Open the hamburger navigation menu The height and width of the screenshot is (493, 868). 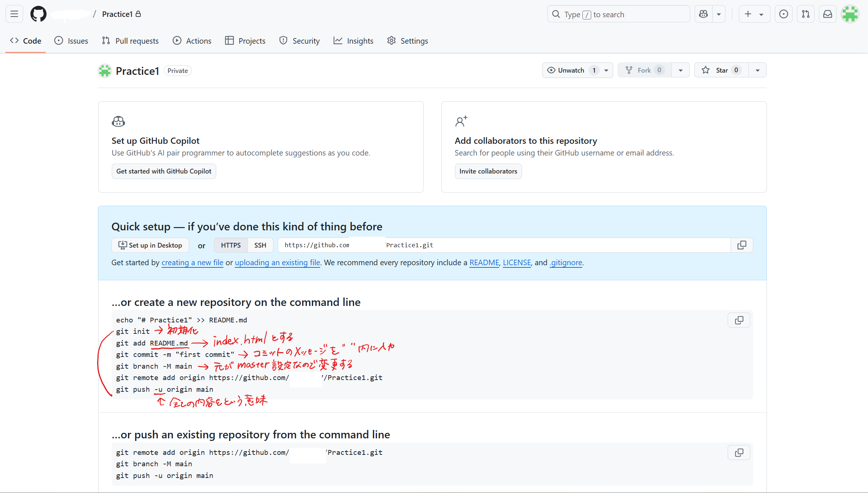[14, 14]
